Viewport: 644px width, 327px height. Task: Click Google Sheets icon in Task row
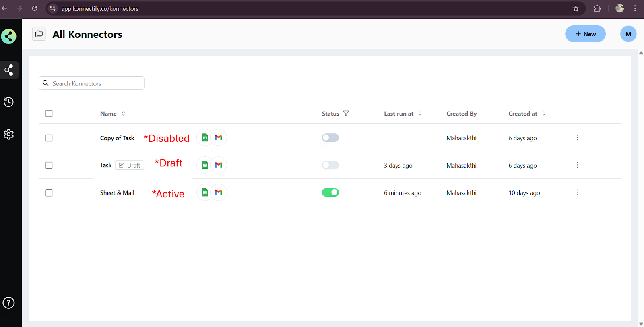coord(205,165)
